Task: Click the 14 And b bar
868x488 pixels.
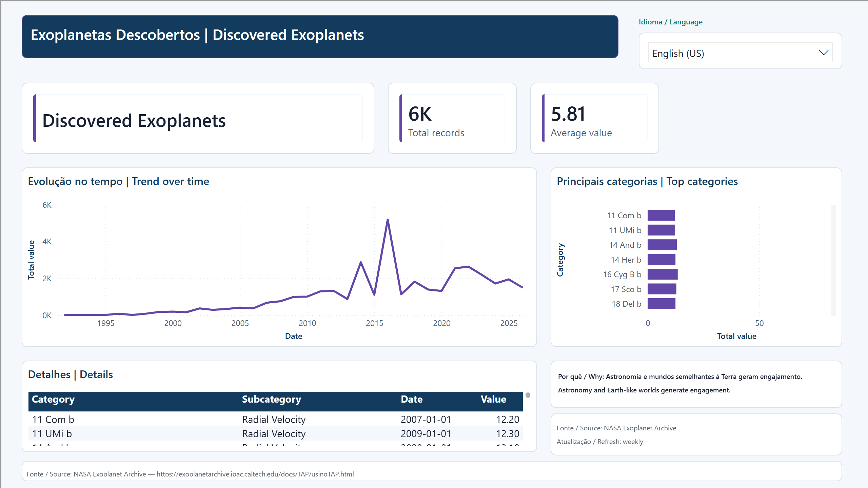Action: [x=662, y=245]
